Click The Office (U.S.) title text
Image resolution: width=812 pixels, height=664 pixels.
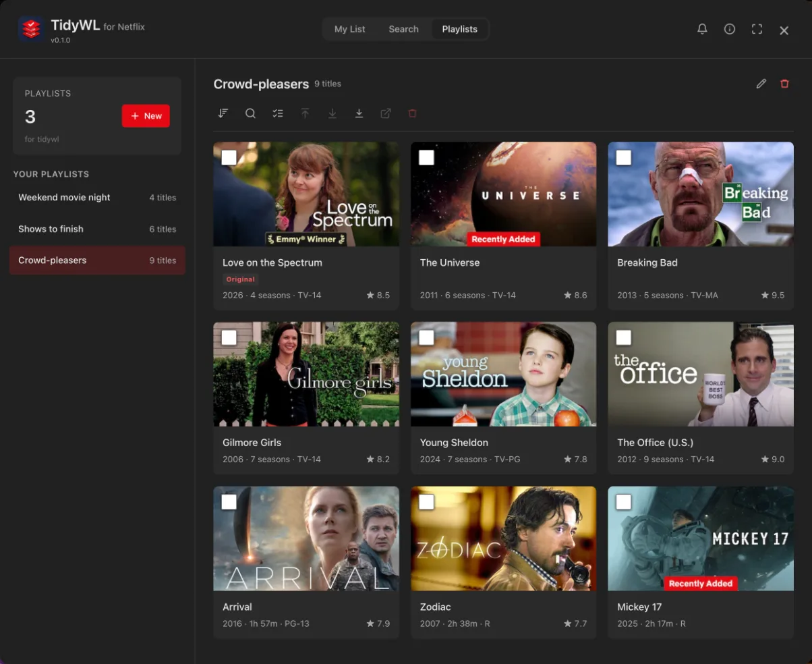coord(656,443)
